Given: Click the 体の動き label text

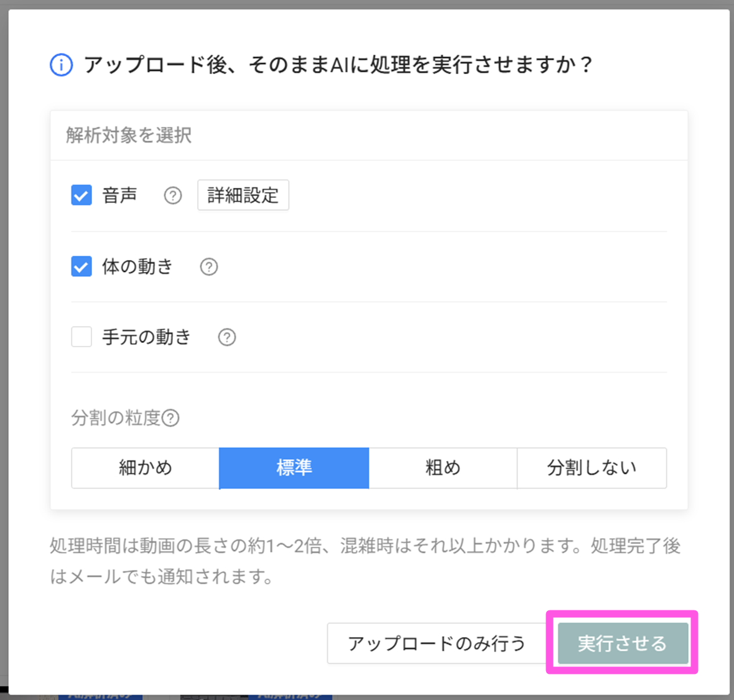Looking at the screenshot, I should tap(137, 266).
